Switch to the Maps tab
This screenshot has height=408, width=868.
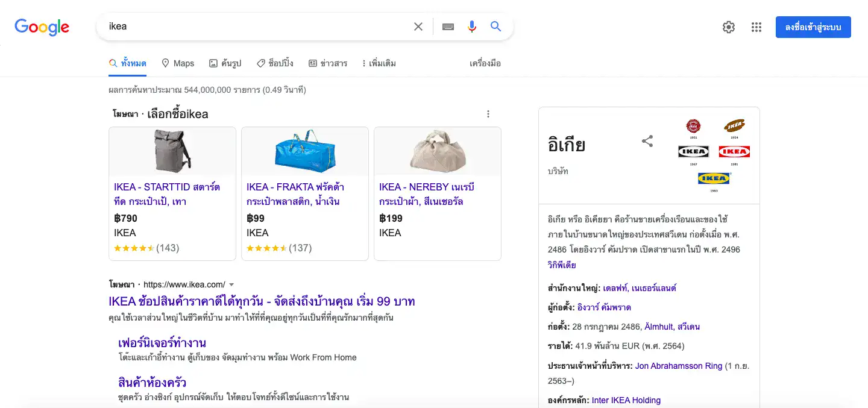[178, 63]
